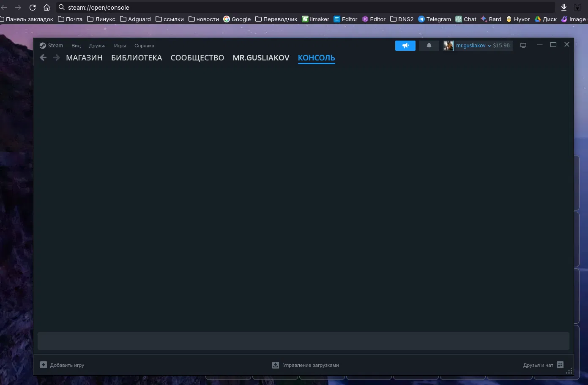588x385 pixels.
Task: Open the Google bookmark
Action: [237, 19]
